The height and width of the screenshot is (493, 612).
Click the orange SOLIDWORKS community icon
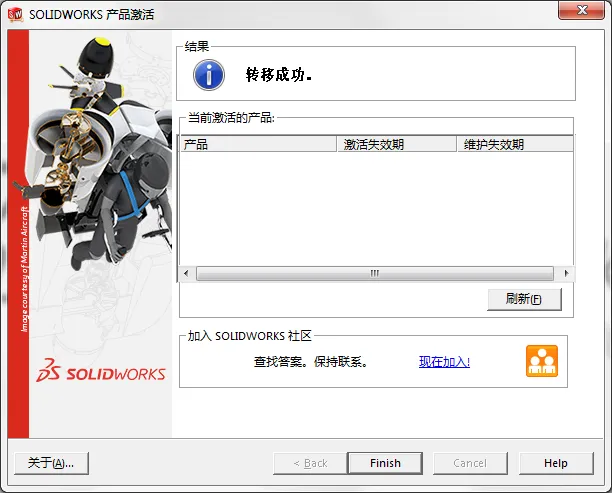(542, 361)
